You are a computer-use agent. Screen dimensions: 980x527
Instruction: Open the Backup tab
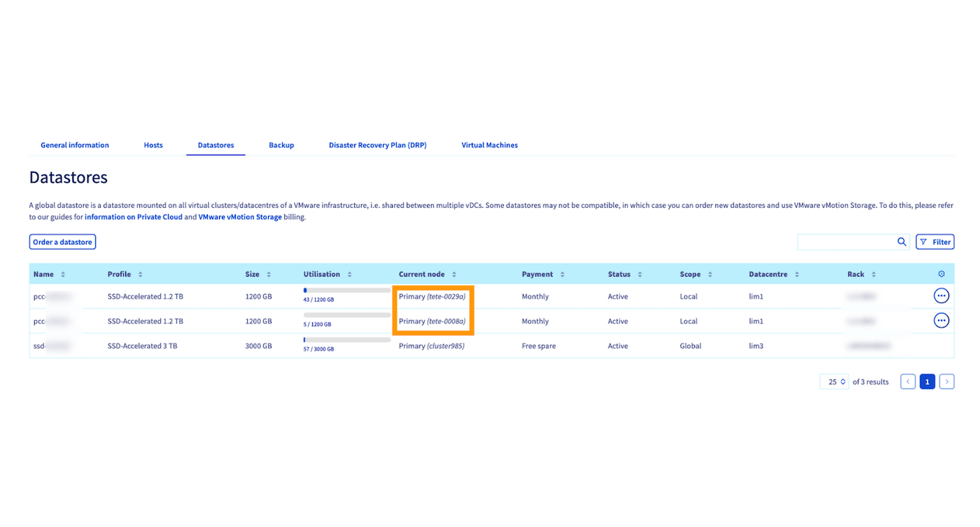coord(281,145)
